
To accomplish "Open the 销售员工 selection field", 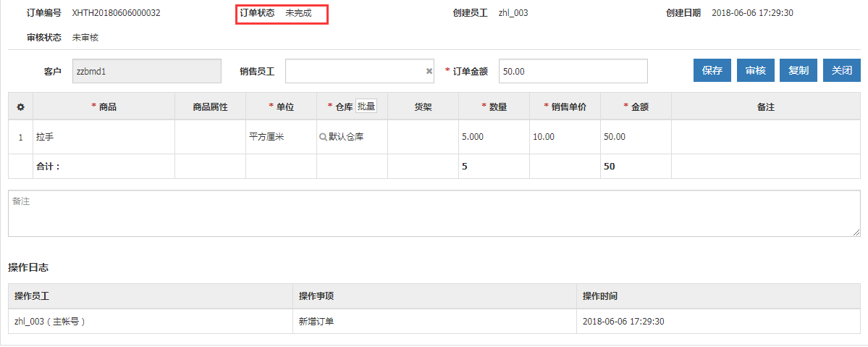I will coord(353,72).
